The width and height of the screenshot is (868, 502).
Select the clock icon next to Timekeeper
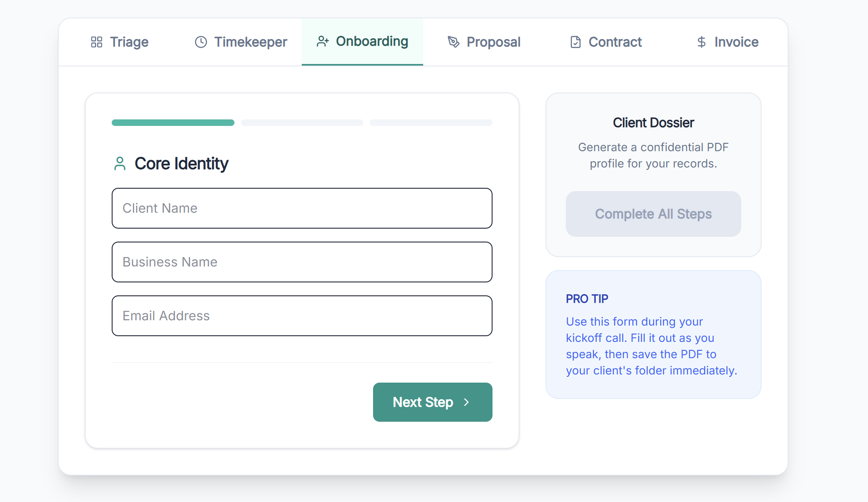coord(201,42)
